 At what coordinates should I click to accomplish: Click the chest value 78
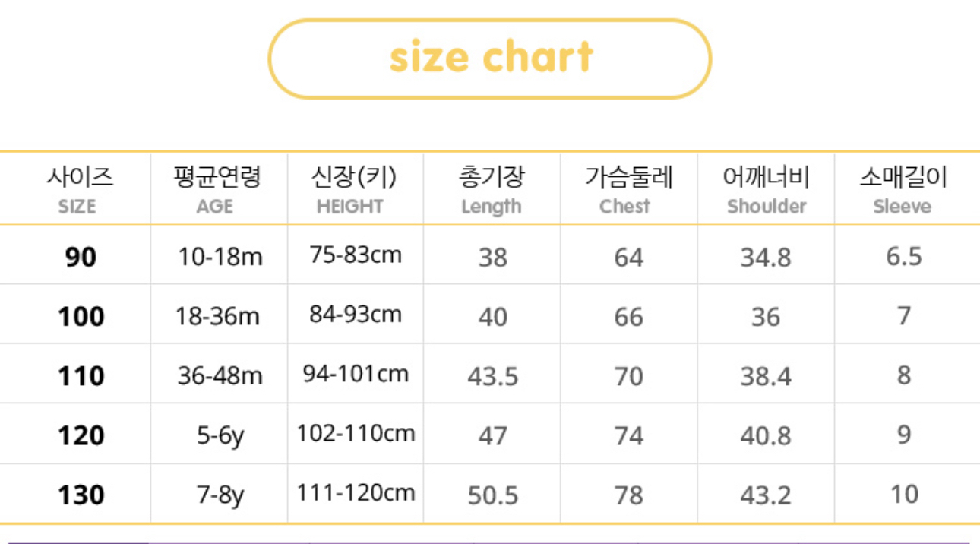click(628, 495)
